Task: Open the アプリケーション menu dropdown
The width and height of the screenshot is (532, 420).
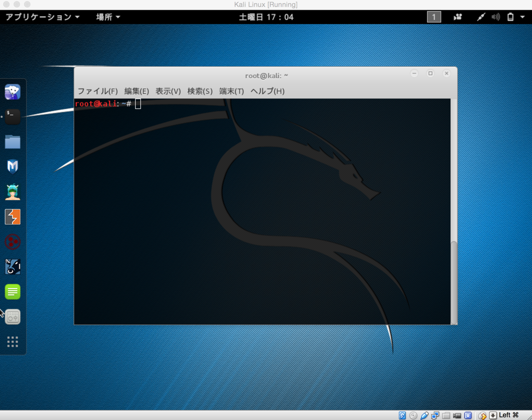Action: [x=42, y=17]
